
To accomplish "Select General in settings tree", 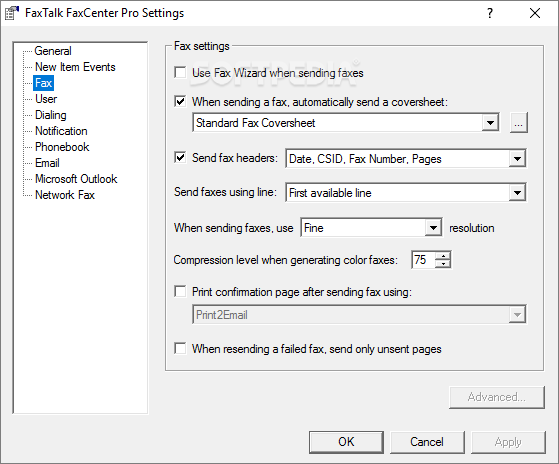I will coord(53,51).
